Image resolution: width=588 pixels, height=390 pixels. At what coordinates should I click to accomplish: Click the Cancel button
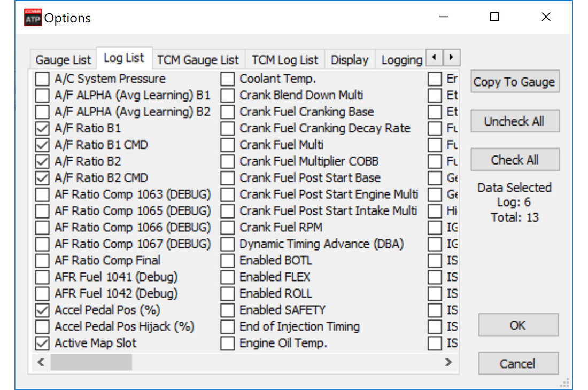pos(519,363)
